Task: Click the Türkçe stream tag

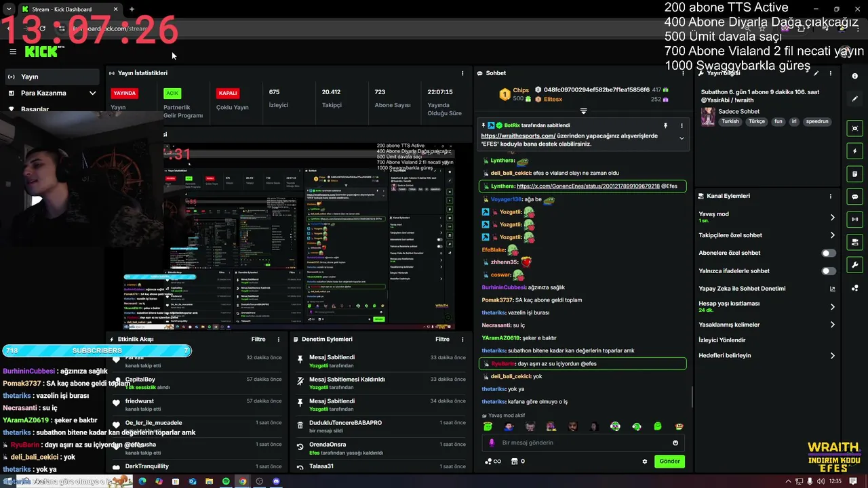Action: (756, 121)
